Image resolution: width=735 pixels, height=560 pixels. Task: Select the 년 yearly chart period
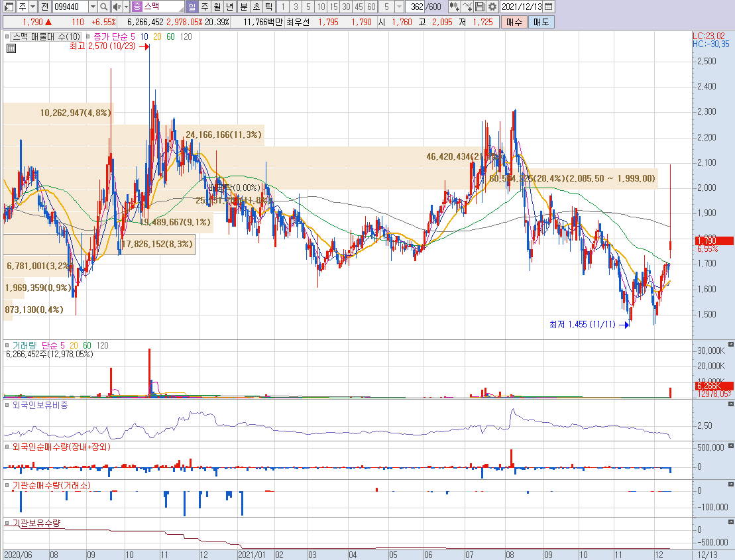tap(229, 7)
